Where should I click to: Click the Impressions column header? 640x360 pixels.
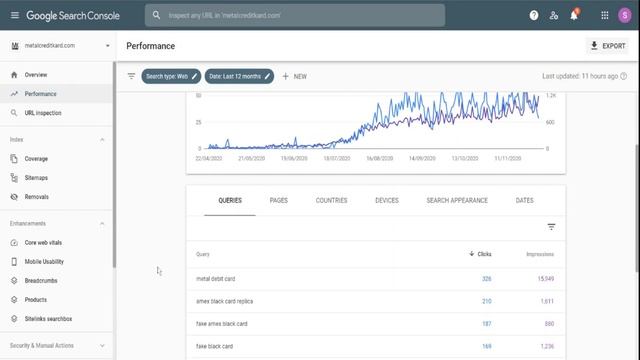pyautogui.click(x=540, y=254)
